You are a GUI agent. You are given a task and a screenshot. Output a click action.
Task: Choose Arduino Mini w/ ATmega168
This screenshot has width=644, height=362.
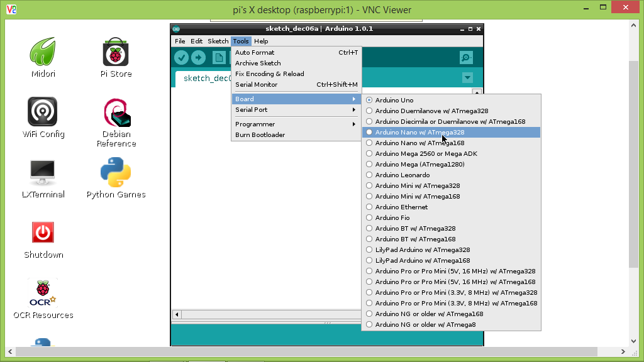452,196
